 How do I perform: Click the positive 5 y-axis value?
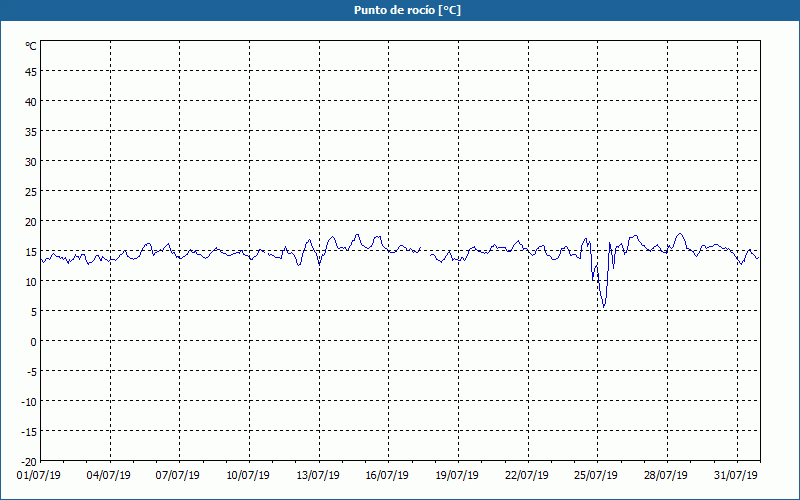(34, 312)
